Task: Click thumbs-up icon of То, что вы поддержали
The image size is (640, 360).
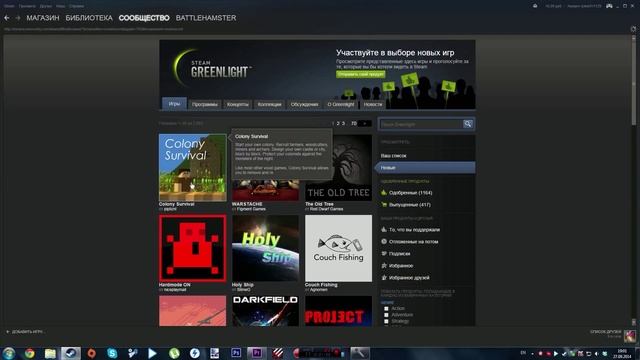Action: click(x=384, y=229)
